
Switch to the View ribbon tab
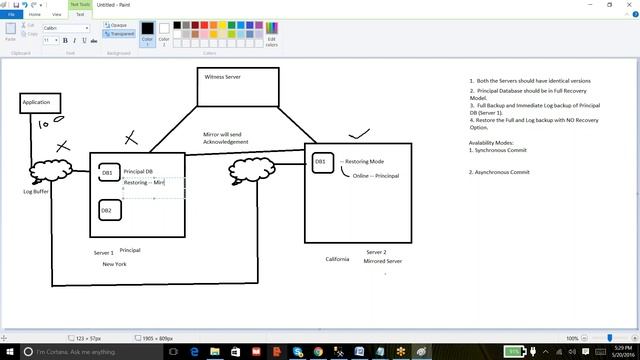(x=57, y=14)
